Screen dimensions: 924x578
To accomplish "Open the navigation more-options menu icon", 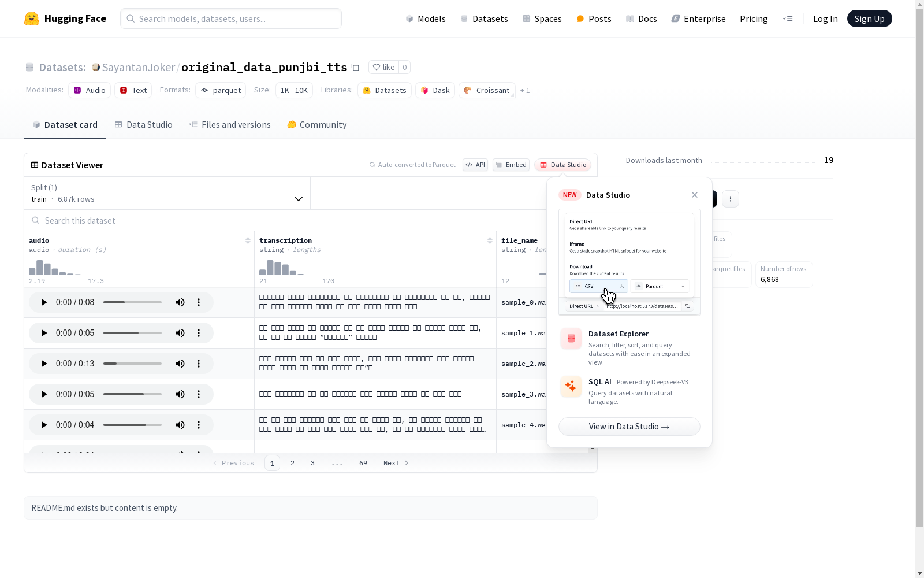I will pos(787,18).
